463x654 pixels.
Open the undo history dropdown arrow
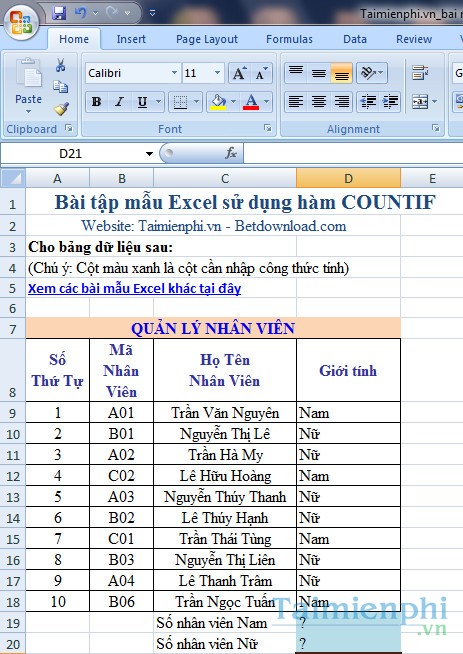[96, 13]
